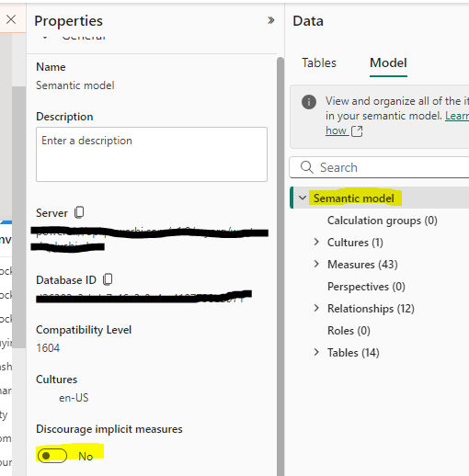Viewport: 469px width, 476px height.
Task: Select Calculation groups (0) item
Action: click(x=383, y=221)
